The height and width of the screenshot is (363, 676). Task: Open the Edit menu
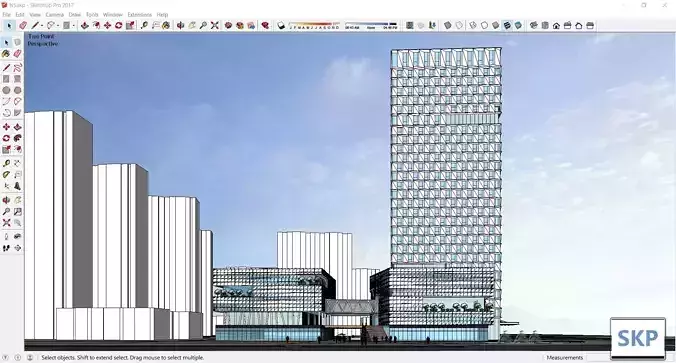20,15
